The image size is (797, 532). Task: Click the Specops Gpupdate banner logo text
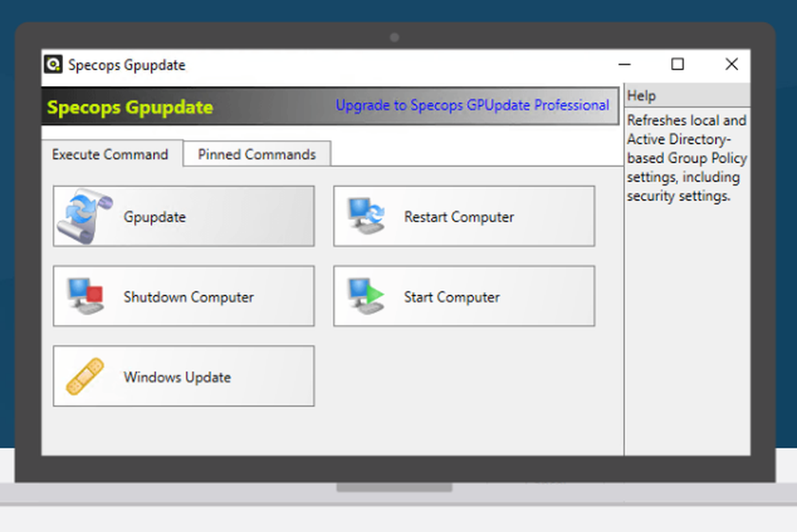(130, 107)
